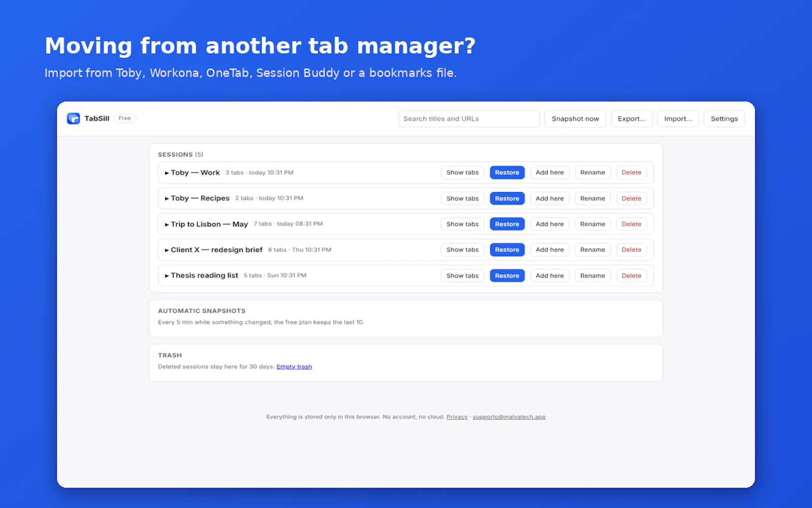Rename the Toby — Recipes session

(593, 199)
